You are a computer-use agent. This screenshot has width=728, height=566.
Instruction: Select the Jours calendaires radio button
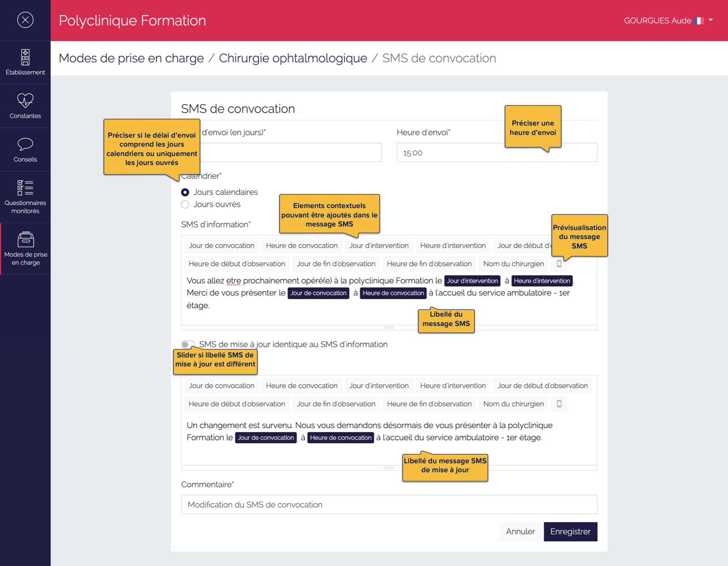click(x=185, y=192)
